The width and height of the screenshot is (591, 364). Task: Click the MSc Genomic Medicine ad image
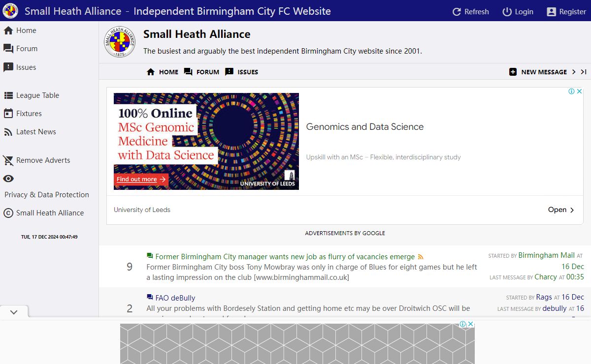206,142
